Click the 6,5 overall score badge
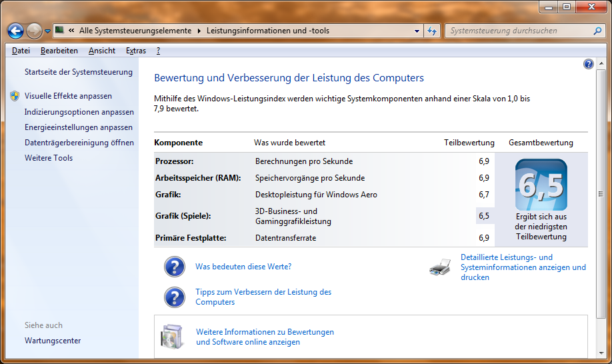Image resolution: width=612 pixels, height=364 pixels. pyautogui.click(x=541, y=185)
